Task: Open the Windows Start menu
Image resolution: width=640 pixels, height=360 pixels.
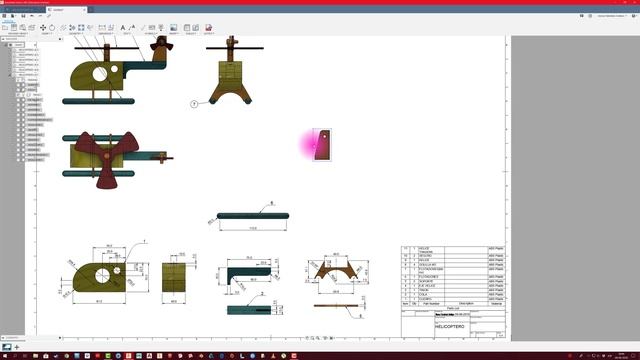Action: pyautogui.click(x=5, y=356)
